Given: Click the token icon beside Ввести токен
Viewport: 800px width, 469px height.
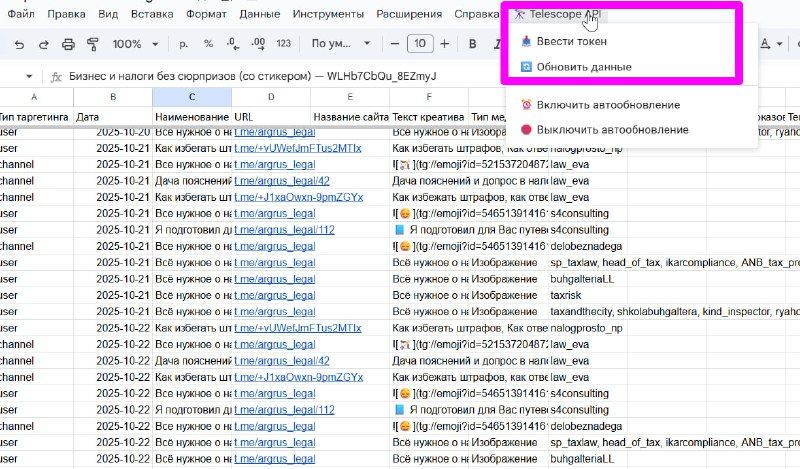Looking at the screenshot, I should [526, 41].
